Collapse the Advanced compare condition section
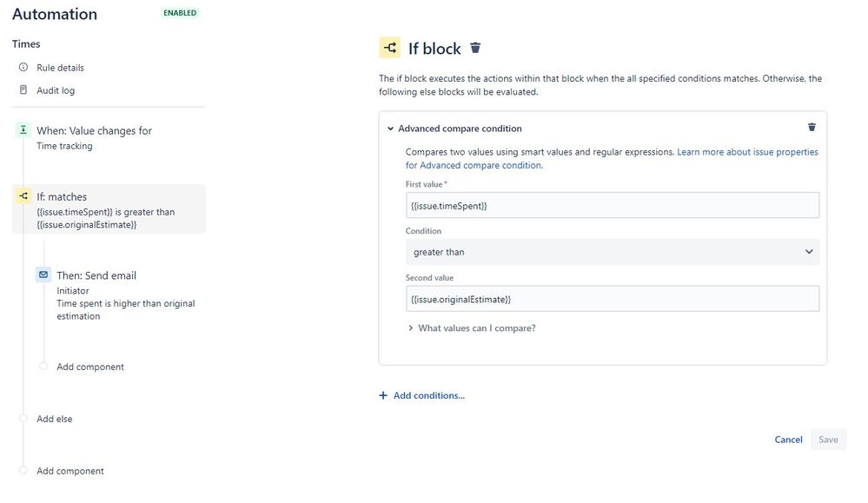 coord(390,129)
